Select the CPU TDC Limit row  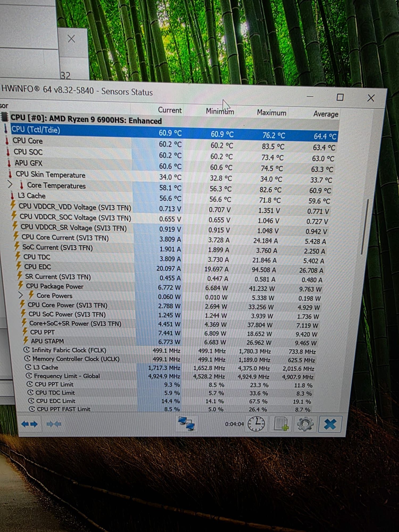click(x=170, y=393)
